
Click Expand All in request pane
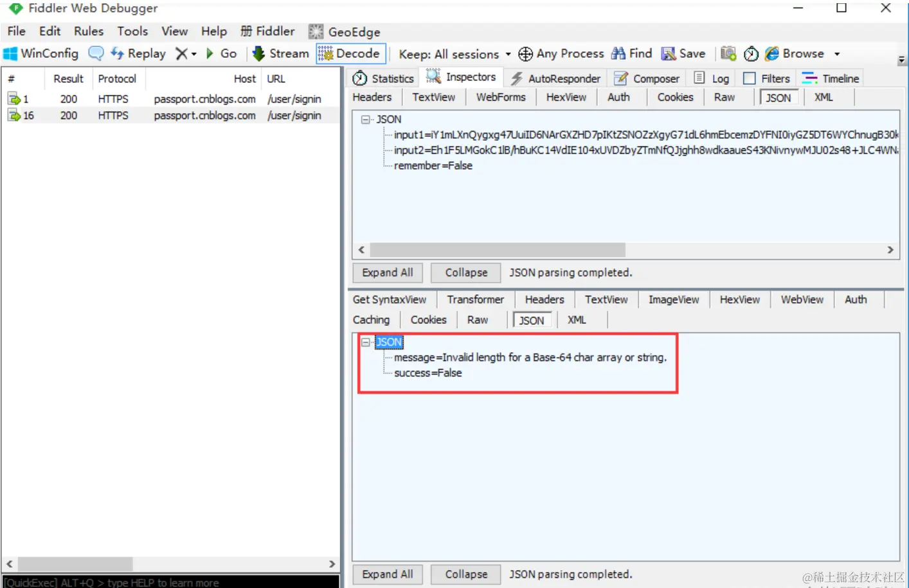388,272
